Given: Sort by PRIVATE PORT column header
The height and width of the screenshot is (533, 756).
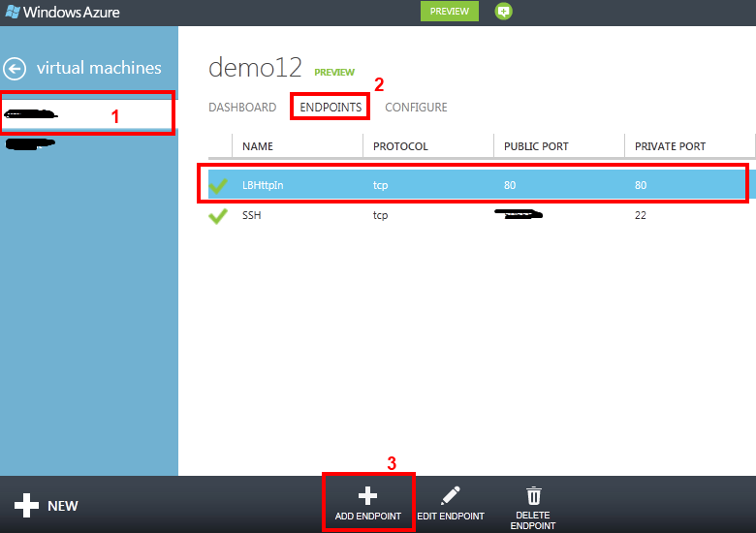Looking at the screenshot, I should [x=670, y=146].
